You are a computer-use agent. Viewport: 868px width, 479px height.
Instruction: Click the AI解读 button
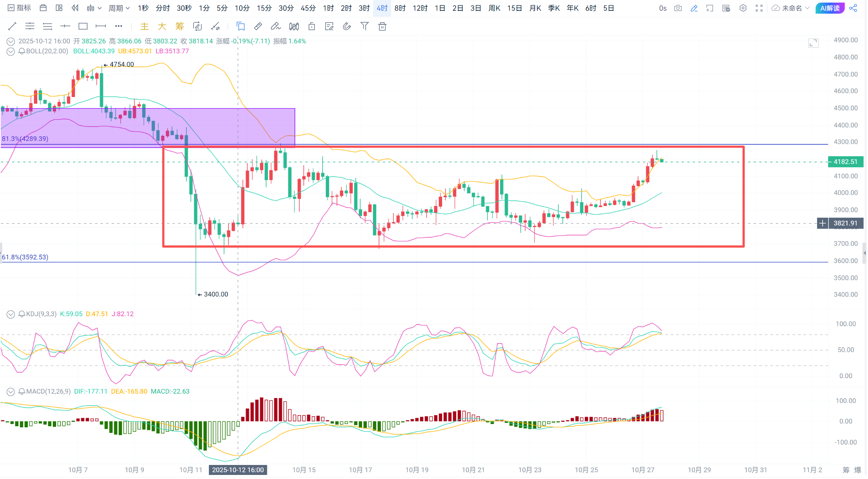(830, 8)
